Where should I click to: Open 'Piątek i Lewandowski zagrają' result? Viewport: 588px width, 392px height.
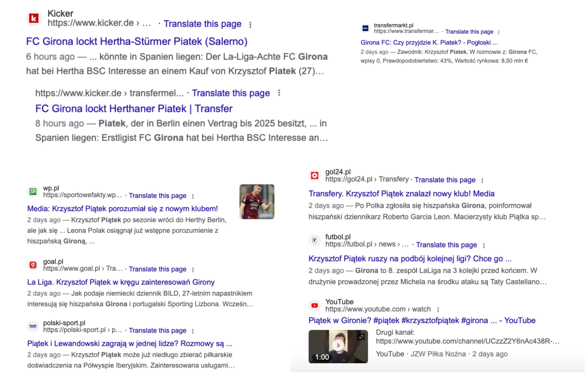130,343
